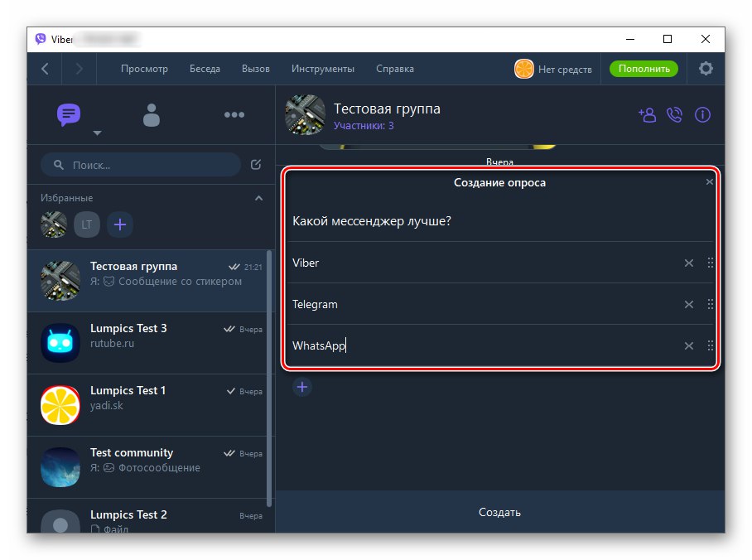Open chat info with the i icon
This screenshot has width=752, height=560.
tap(702, 114)
